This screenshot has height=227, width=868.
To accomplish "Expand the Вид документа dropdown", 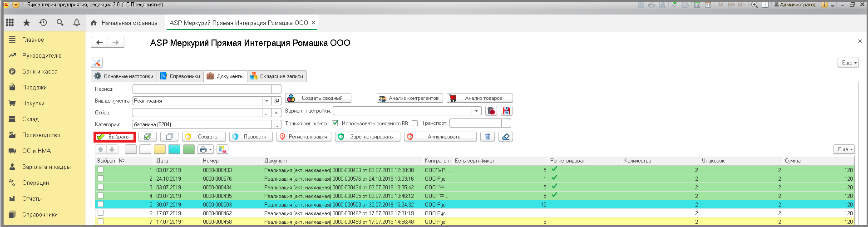I will click(x=266, y=101).
